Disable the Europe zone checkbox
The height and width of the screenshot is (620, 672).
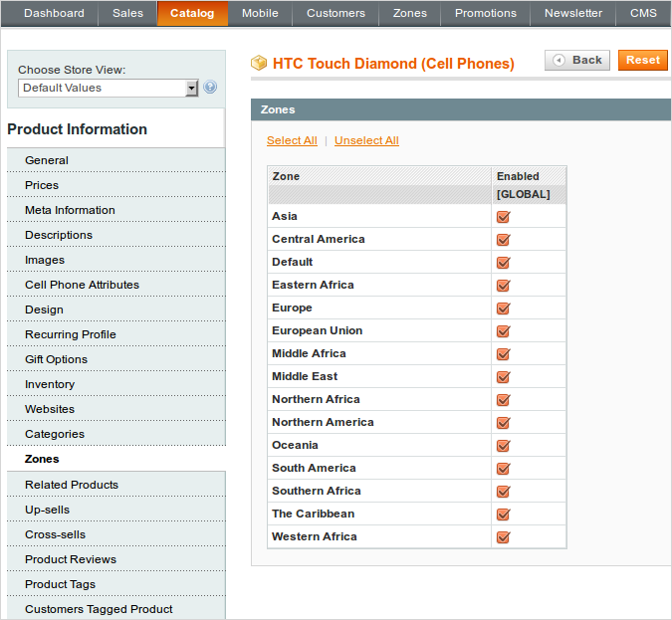pos(503,309)
